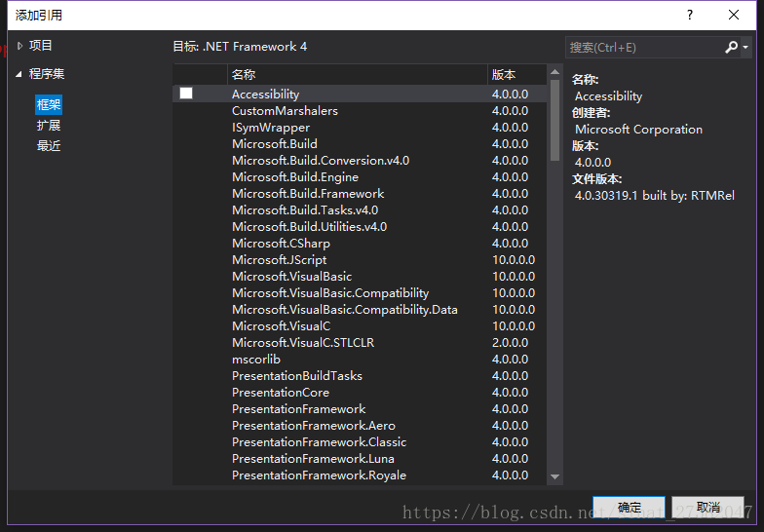Viewport: 764px width, 532px height.
Task: Select the CustomMarshalers row
Action: click(x=360, y=111)
